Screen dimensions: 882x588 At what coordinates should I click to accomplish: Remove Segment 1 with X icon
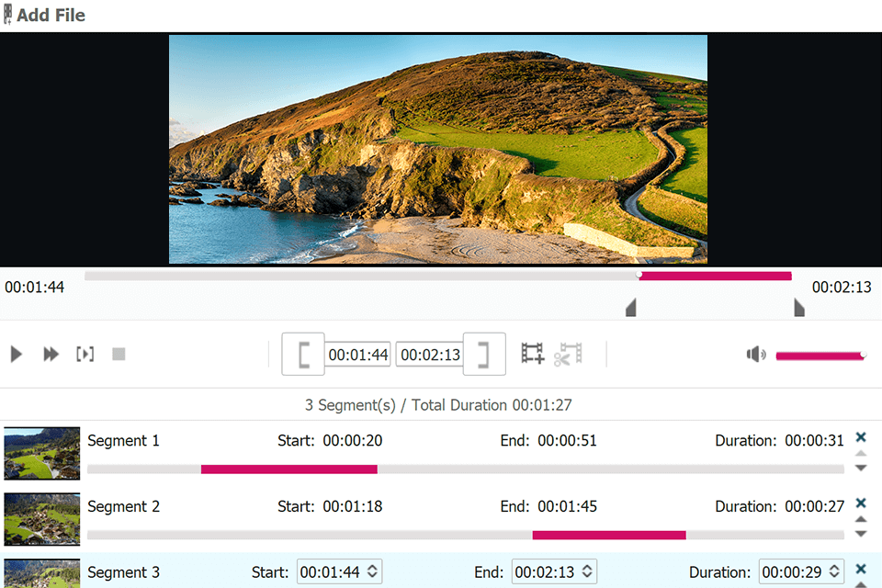point(861,437)
